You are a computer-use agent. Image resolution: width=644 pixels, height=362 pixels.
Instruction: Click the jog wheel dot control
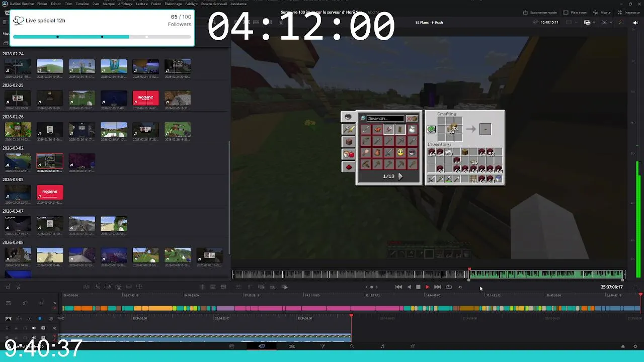click(x=371, y=287)
